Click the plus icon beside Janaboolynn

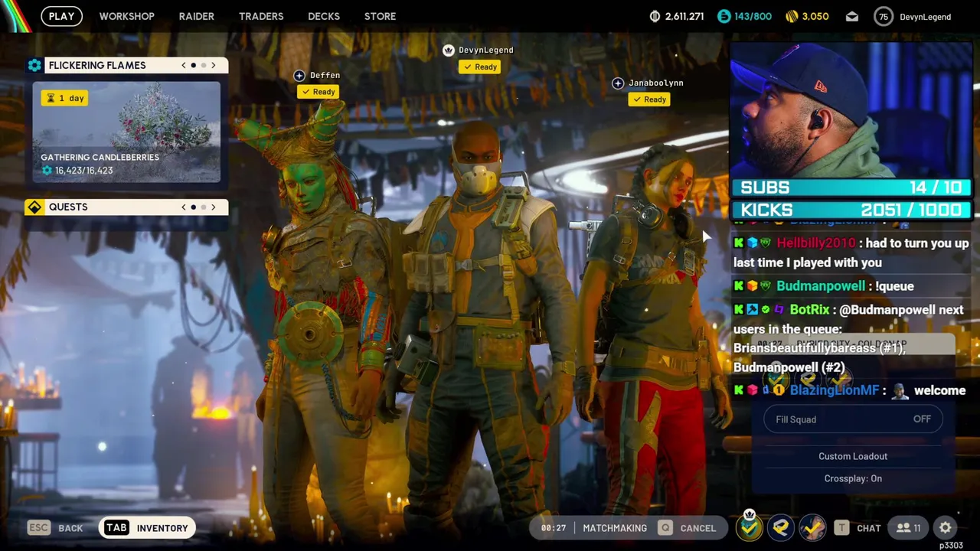618,83
